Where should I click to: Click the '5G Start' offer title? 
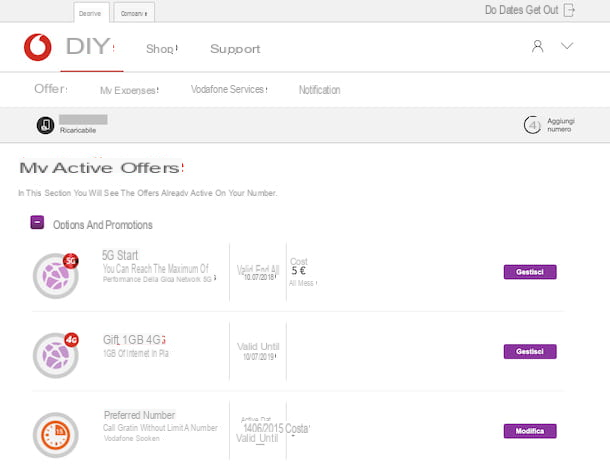120,255
